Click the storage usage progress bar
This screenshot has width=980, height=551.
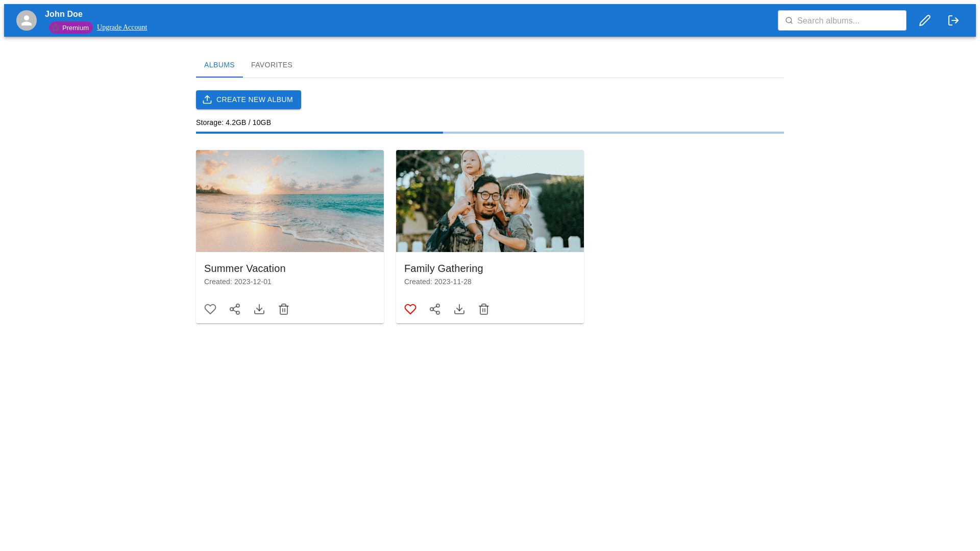point(490,133)
